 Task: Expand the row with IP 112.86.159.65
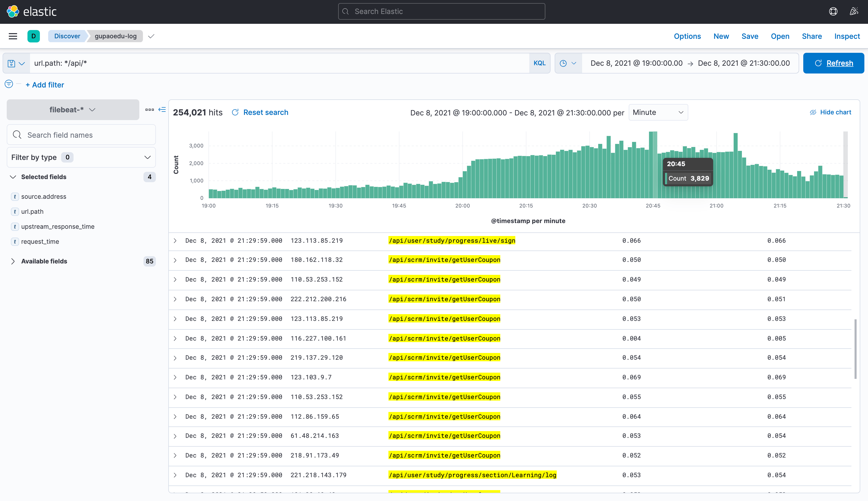[x=175, y=417]
